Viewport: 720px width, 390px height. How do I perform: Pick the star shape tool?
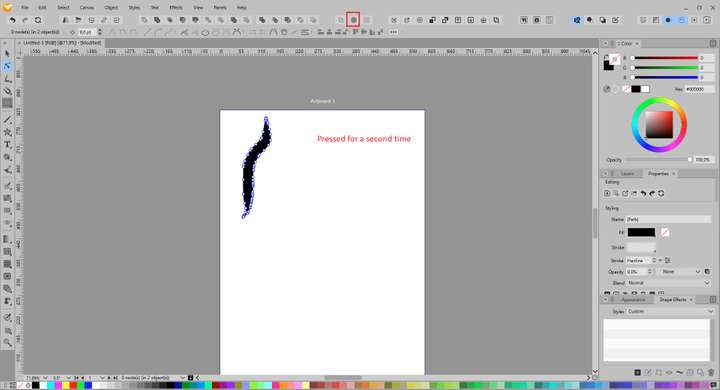tap(7, 132)
